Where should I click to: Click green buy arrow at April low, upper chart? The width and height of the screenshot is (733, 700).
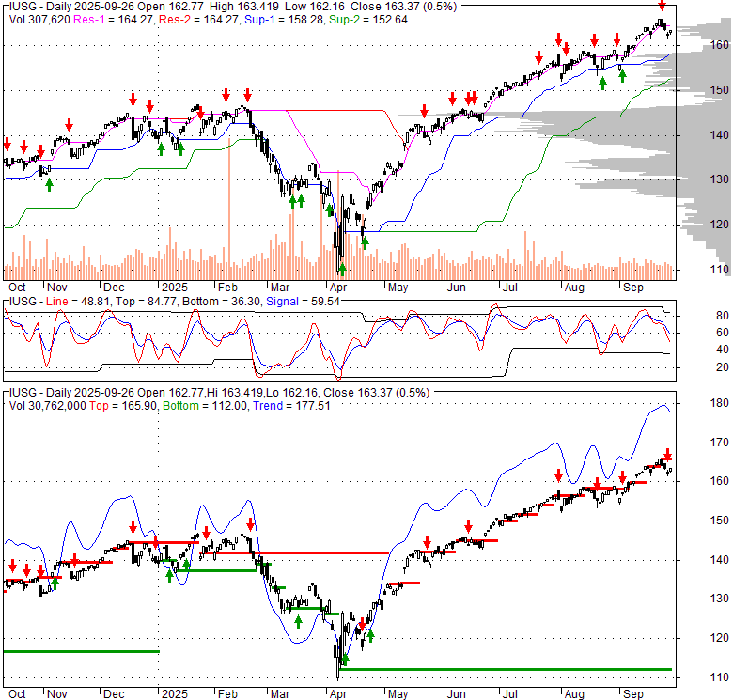tap(342, 269)
